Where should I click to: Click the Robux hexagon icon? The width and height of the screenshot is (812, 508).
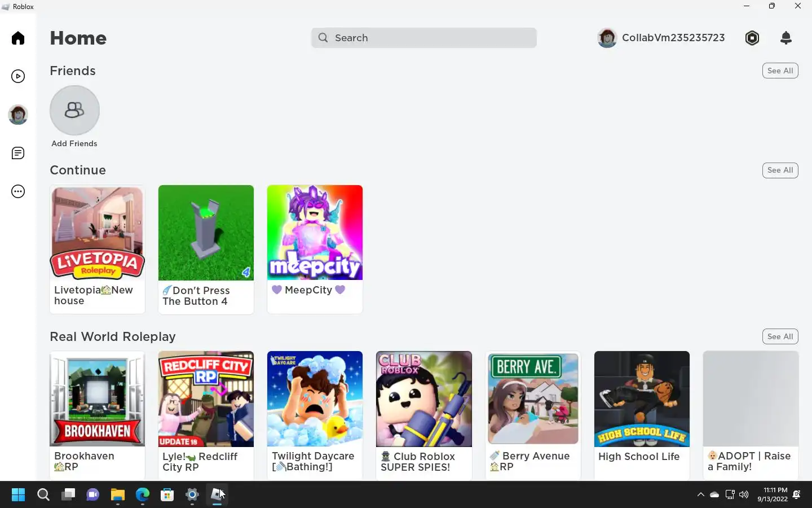tap(752, 38)
